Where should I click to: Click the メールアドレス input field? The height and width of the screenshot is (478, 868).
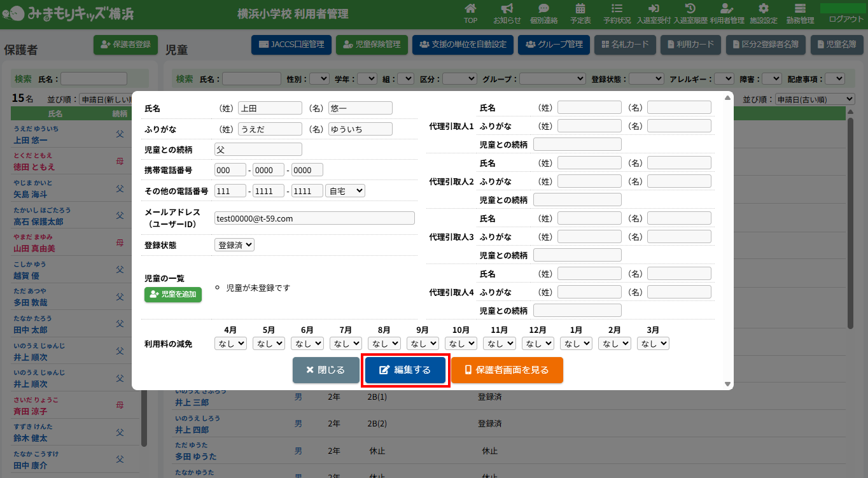point(314,218)
